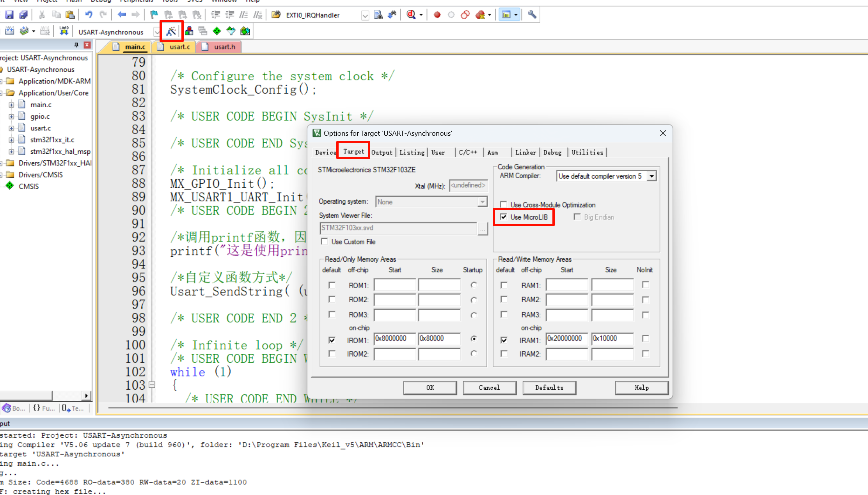Open the USART-Asynchronous target dropdown

pos(156,32)
